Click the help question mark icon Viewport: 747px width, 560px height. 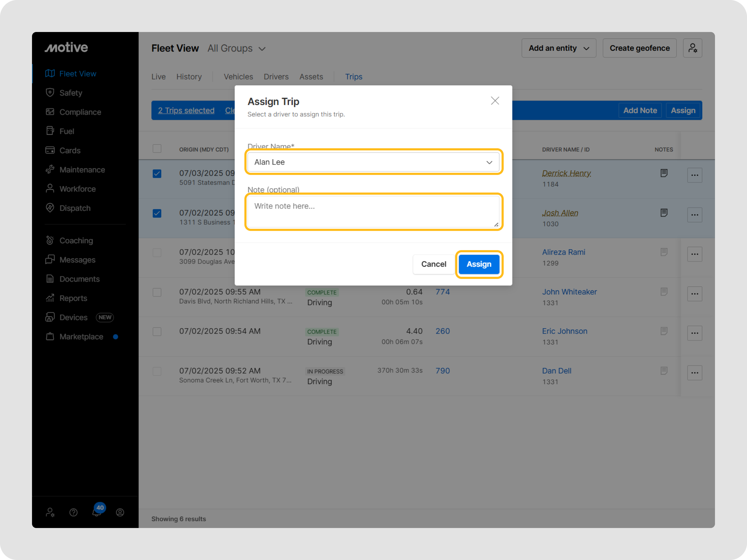click(x=73, y=513)
